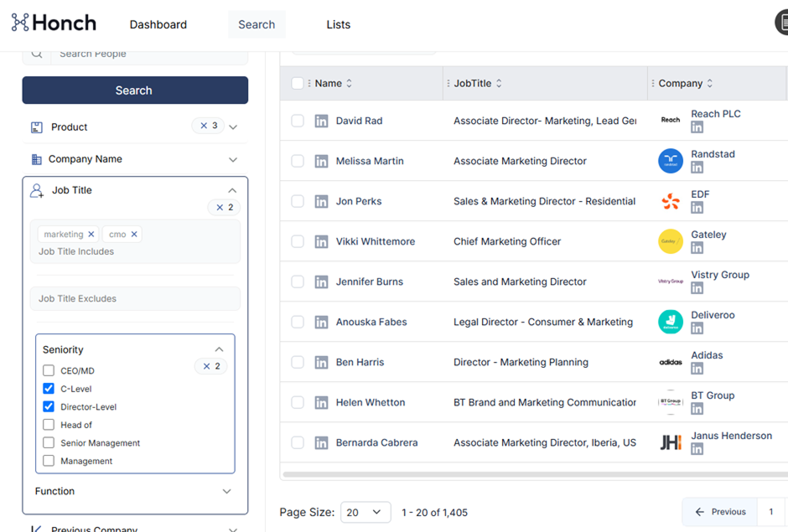788x532 pixels.
Task: Open Jon Perks' LinkedIn profile icon
Action: [x=321, y=201]
